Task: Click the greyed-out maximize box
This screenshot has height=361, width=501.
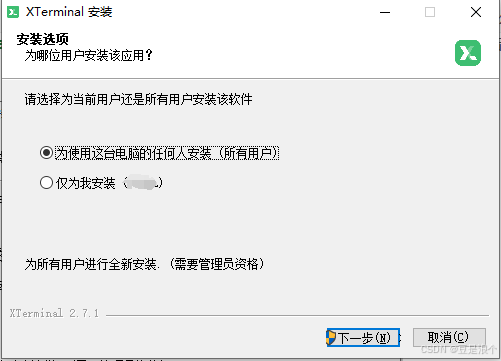Action: pyautogui.click(x=430, y=12)
